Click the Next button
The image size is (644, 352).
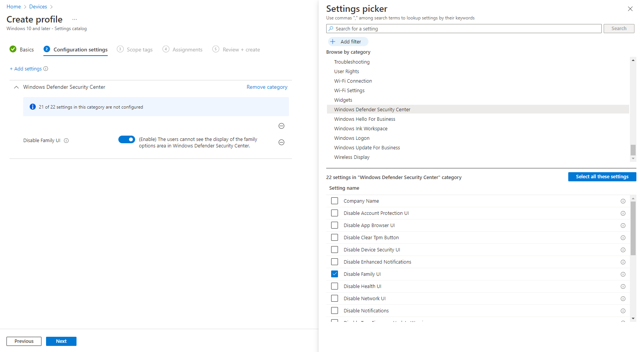(x=61, y=341)
